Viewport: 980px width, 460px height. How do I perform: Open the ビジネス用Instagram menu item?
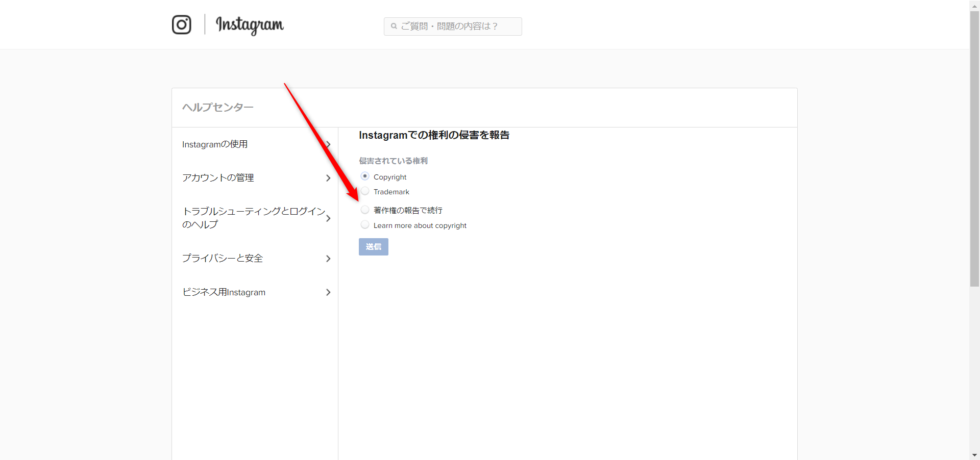tap(224, 292)
